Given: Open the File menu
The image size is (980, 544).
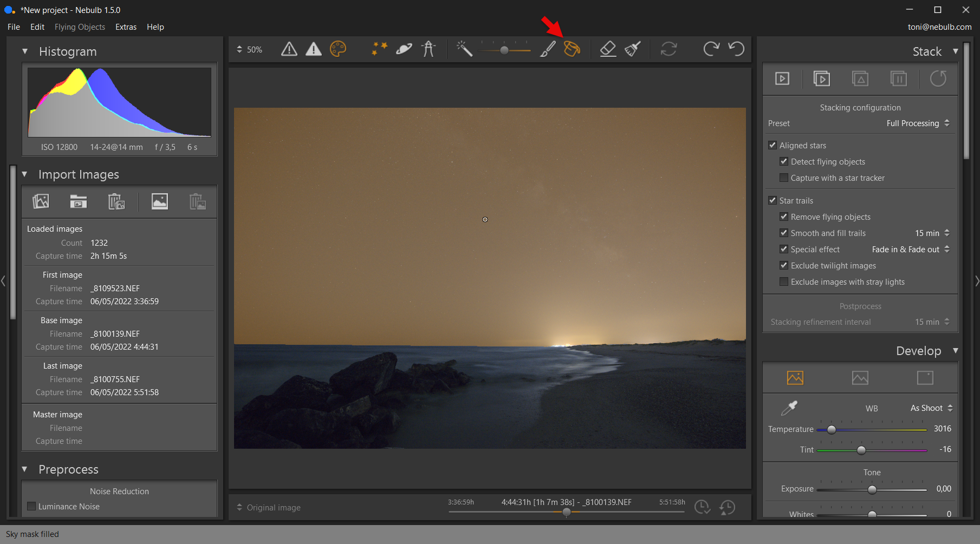Looking at the screenshot, I should point(14,27).
